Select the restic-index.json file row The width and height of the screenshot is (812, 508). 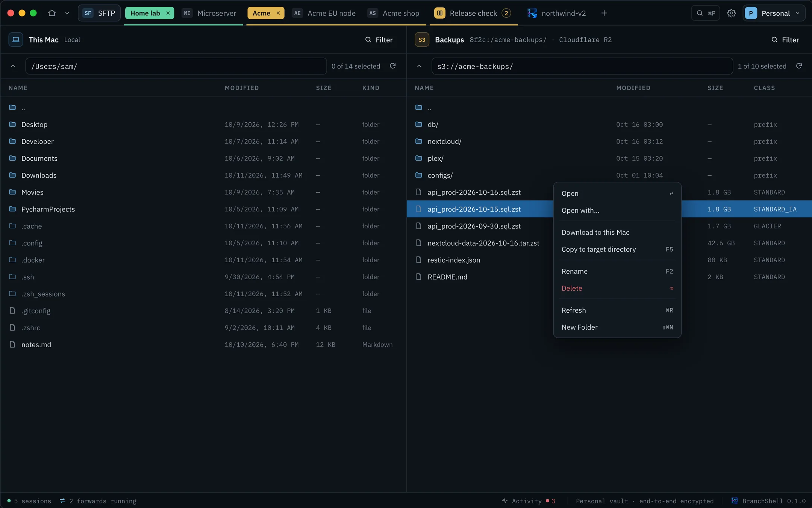click(x=609, y=260)
